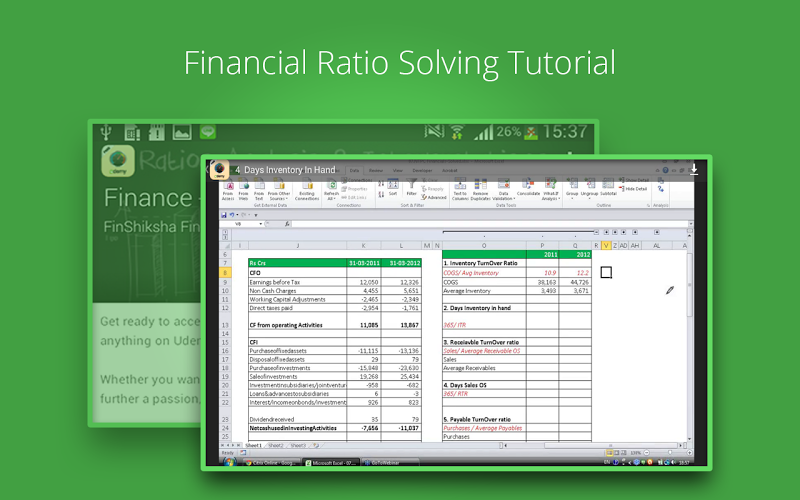Click cell '2. Days Inventory in hand'
The width and height of the screenshot is (800, 500).
(484, 308)
